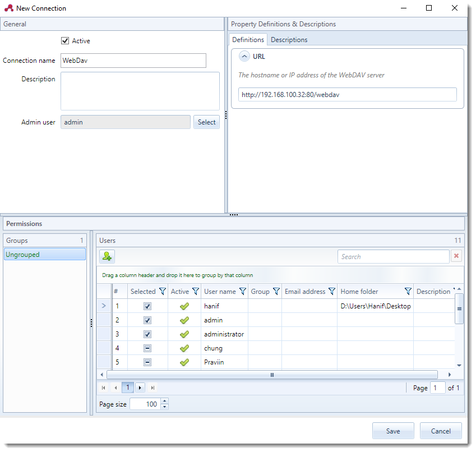476x452 pixels.
Task: Click the Description text area
Action: (x=140, y=91)
